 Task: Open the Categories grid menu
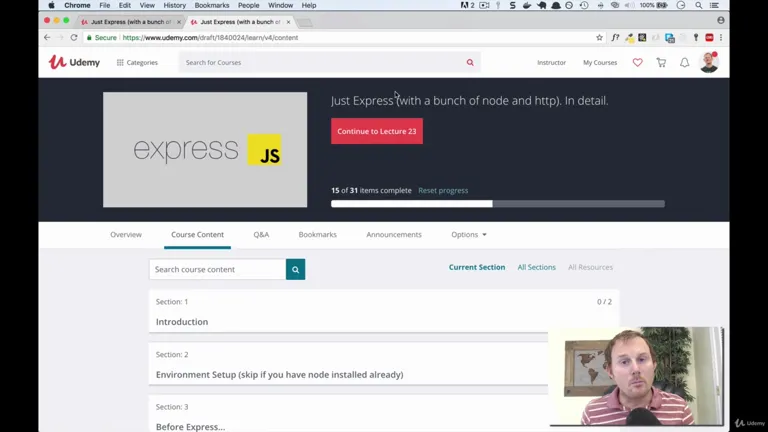(137, 63)
